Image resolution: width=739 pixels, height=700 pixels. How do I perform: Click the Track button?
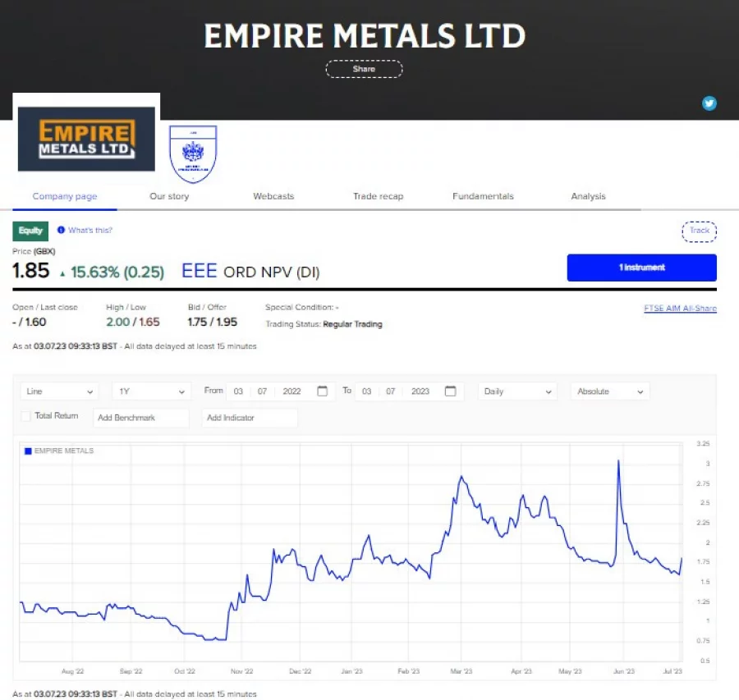[699, 231]
